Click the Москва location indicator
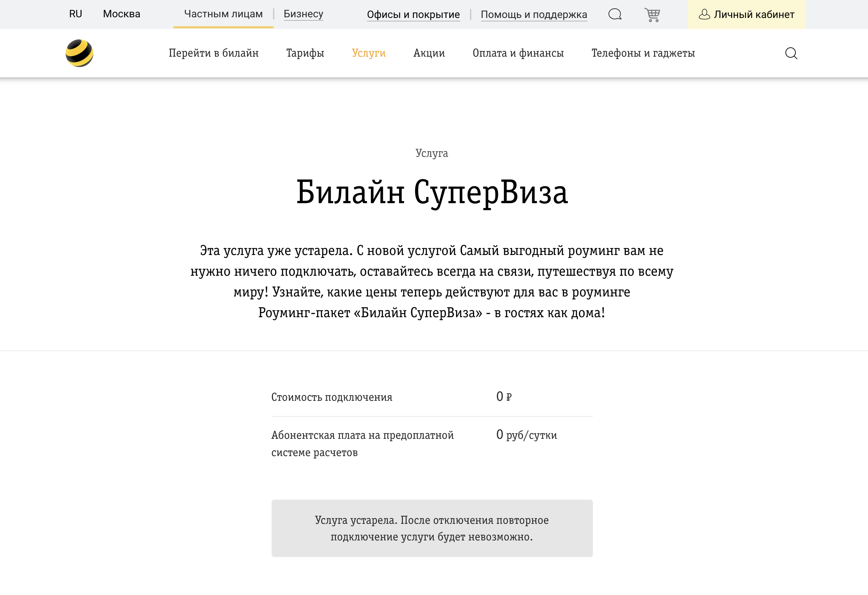 tap(122, 14)
